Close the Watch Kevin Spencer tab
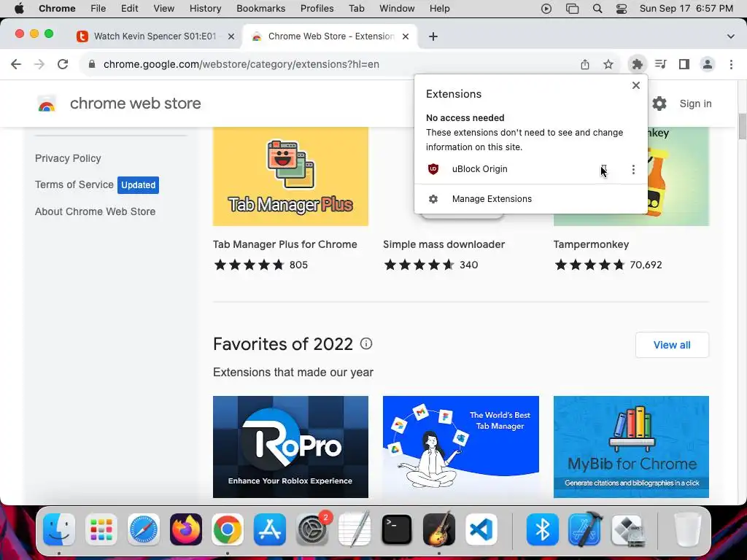 click(x=231, y=36)
